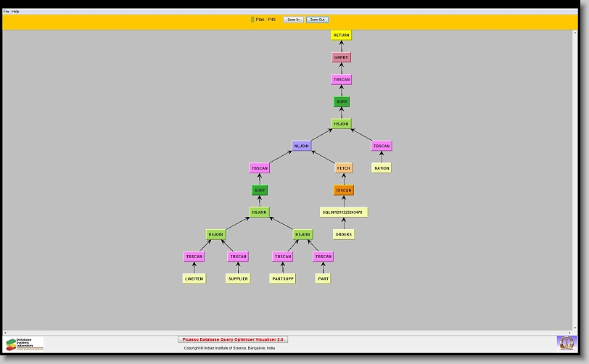The height and width of the screenshot is (364, 589).
Task: Click the Zoom Out button
Action: 317,20
